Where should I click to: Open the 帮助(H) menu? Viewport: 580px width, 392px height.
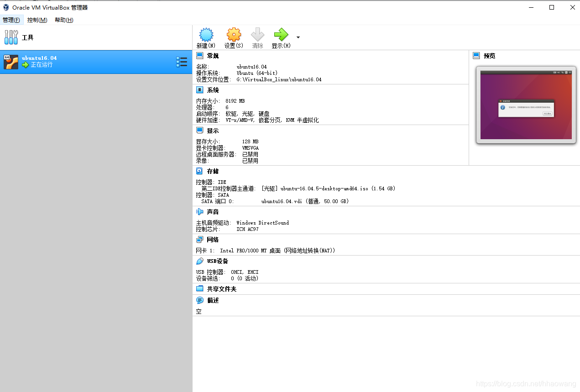pos(64,20)
